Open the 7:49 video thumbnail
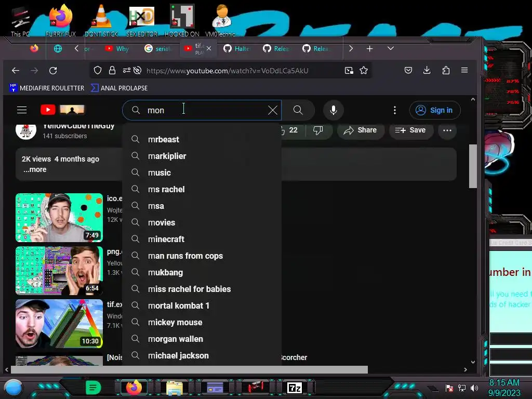 point(59,218)
